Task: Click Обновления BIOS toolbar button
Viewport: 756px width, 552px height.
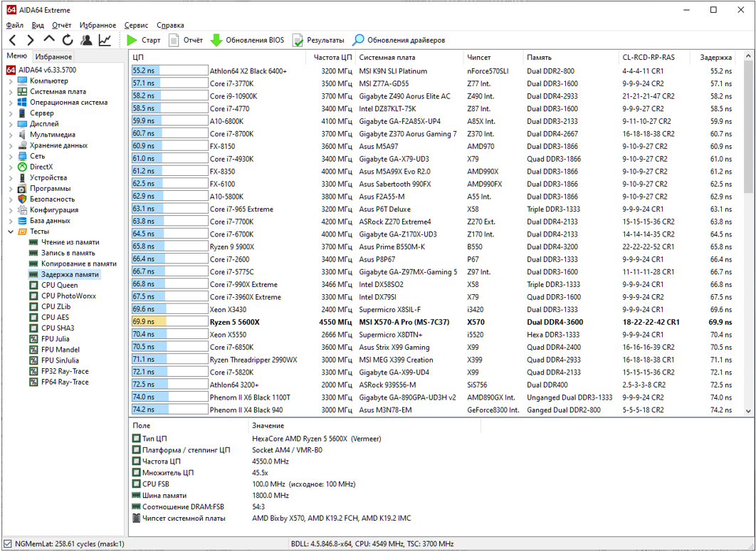Action: [x=247, y=40]
